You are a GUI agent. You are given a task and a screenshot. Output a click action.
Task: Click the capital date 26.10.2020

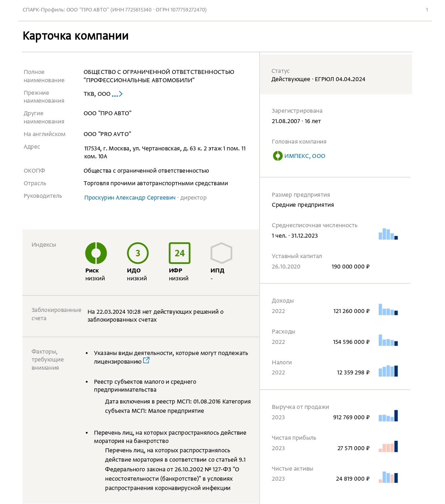point(286,266)
